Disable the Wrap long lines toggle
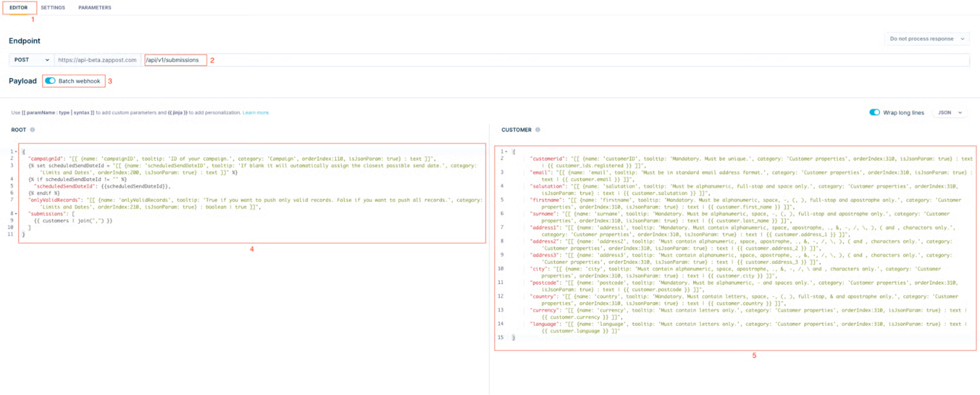Image resolution: width=980 pixels, height=395 pixels. click(x=874, y=112)
